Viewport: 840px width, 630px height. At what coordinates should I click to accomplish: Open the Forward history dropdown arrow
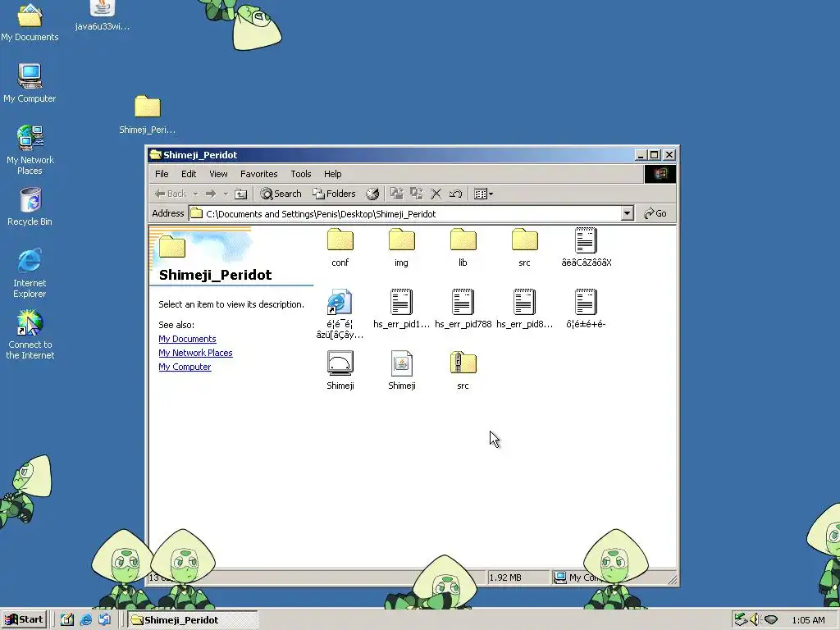click(226, 194)
